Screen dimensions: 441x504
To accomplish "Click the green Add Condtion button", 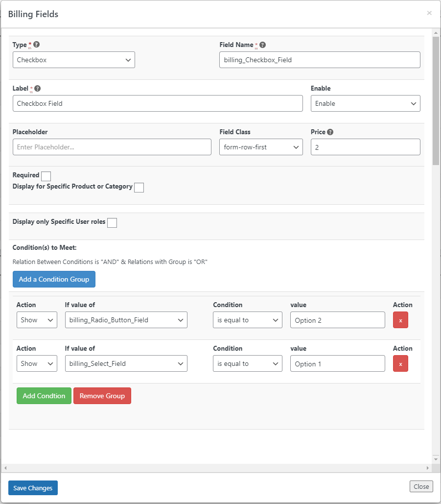I will point(44,396).
